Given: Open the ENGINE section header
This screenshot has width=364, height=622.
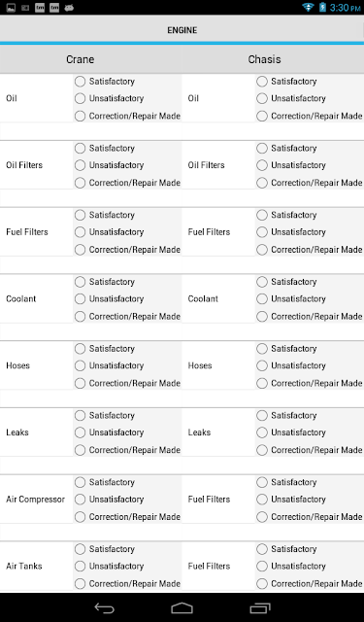Looking at the screenshot, I should coord(182,30).
